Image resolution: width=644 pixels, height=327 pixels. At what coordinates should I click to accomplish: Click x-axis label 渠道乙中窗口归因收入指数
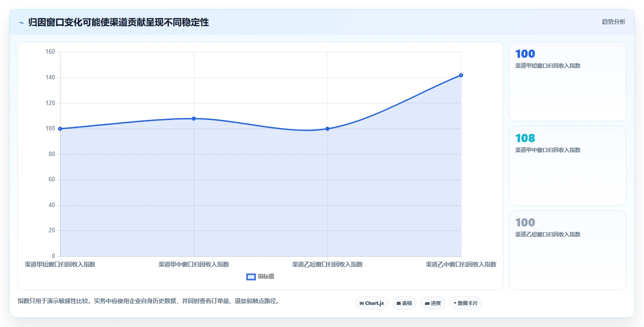pyautogui.click(x=461, y=264)
